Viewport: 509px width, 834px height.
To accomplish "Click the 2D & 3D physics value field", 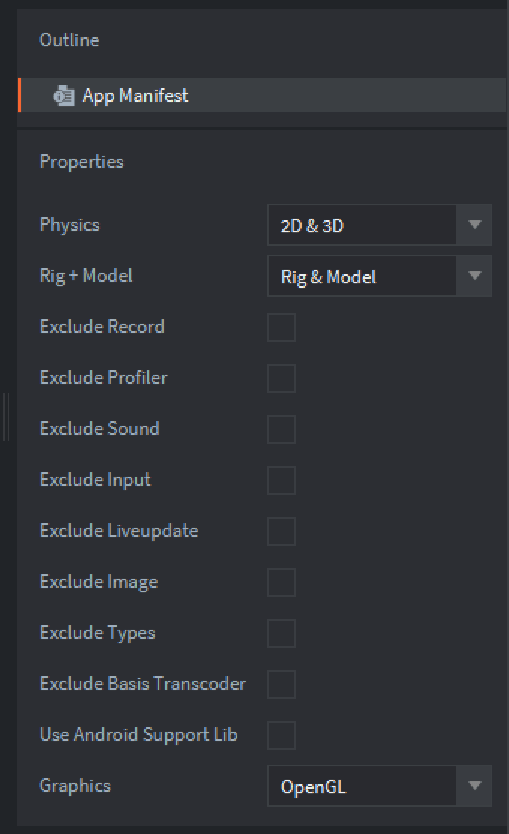I will pyautogui.click(x=362, y=225).
